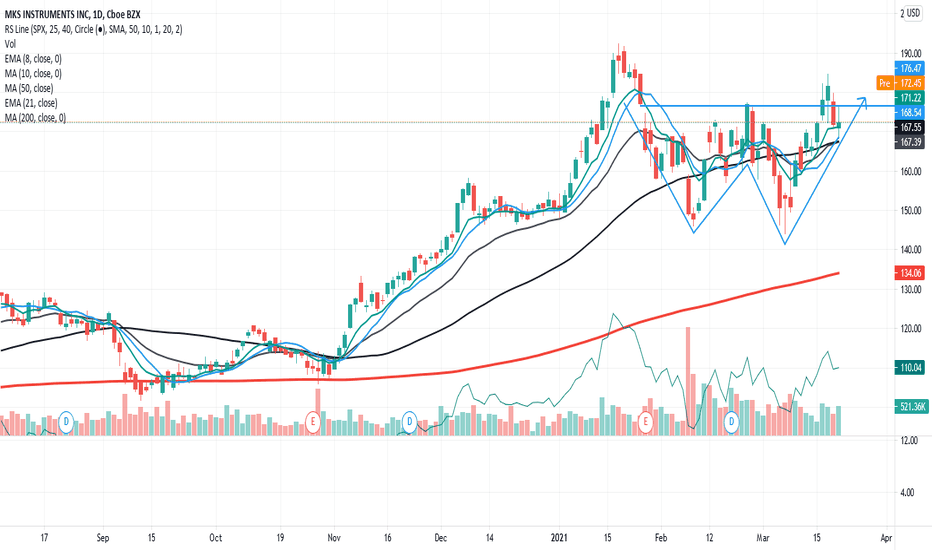Select the MA (50, close) legend entry

(x=29, y=88)
